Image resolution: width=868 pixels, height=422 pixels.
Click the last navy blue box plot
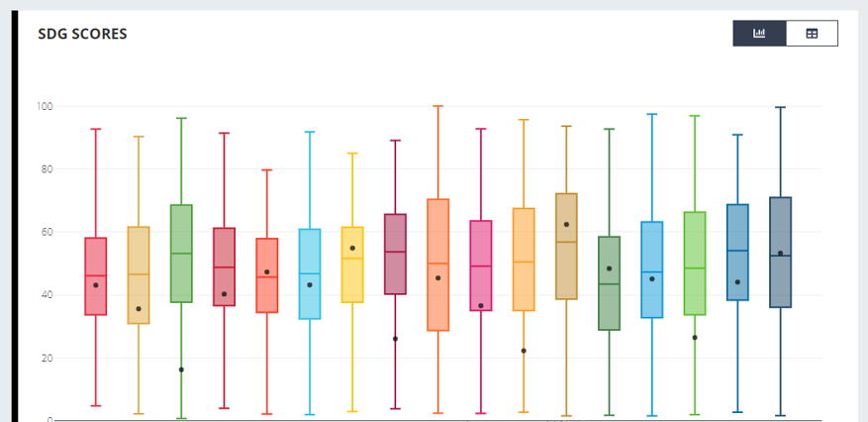780,253
